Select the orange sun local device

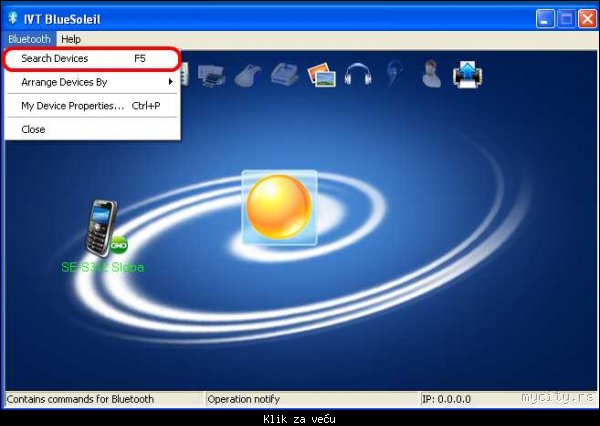coord(279,207)
